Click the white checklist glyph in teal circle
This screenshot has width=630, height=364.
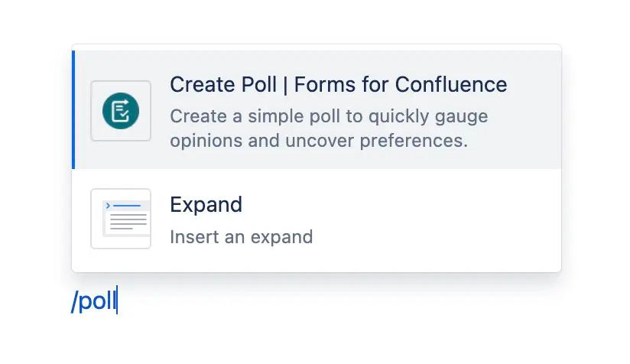click(120, 111)
